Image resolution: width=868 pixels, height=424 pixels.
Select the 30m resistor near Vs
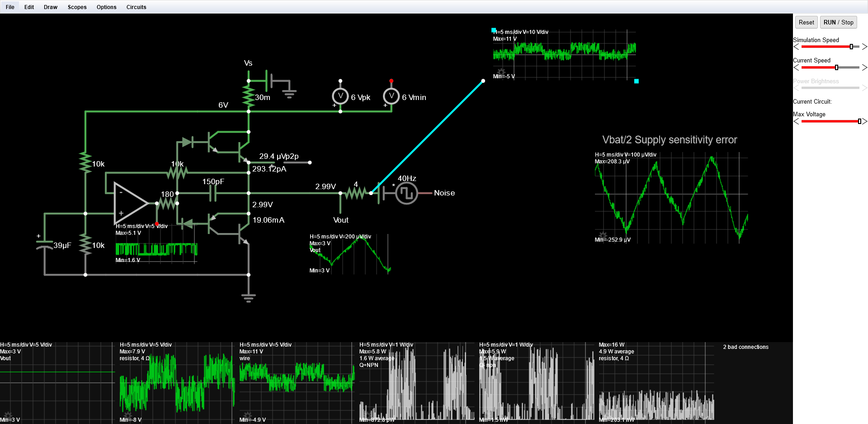click(249, 96)
